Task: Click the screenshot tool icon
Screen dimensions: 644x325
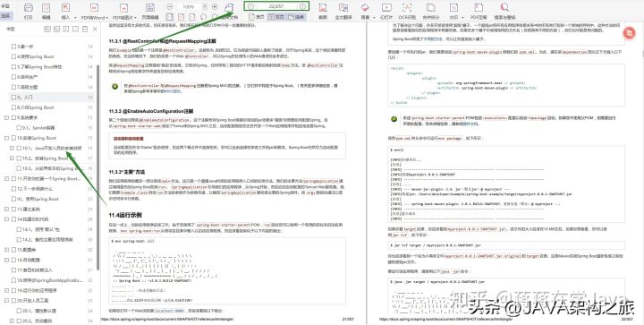Action: click(323, 8)
